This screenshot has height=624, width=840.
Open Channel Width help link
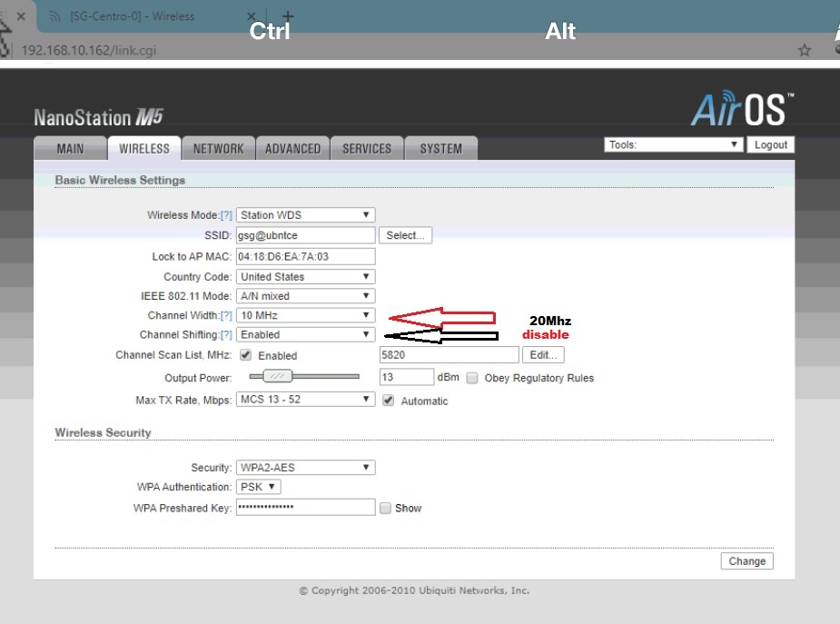(227, 315)
